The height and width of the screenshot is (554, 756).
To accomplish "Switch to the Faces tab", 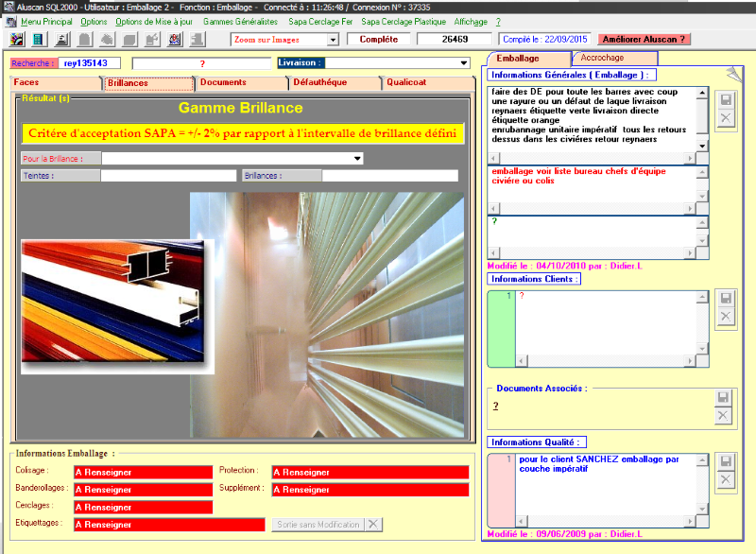I will 56,83.
